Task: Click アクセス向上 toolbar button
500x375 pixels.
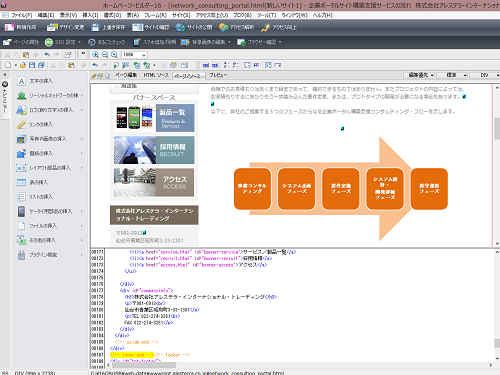Action: click(x=279, y=27)
